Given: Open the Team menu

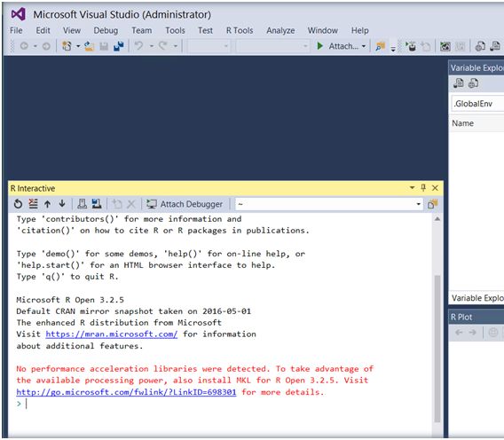Looking at the screenshot, I should click(x=142, y=30).
